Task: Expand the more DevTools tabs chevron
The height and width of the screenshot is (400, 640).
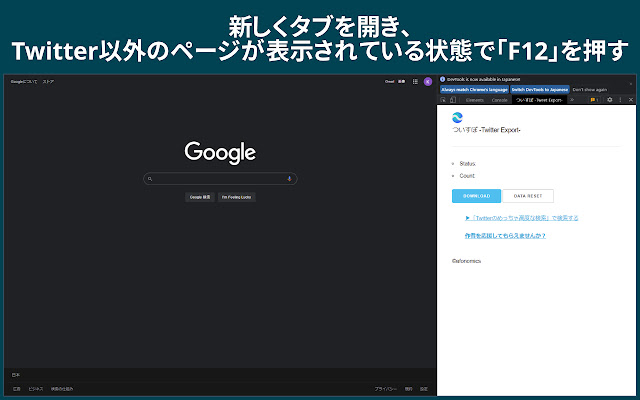Action: pyautogui.click(x=572, y=100)
